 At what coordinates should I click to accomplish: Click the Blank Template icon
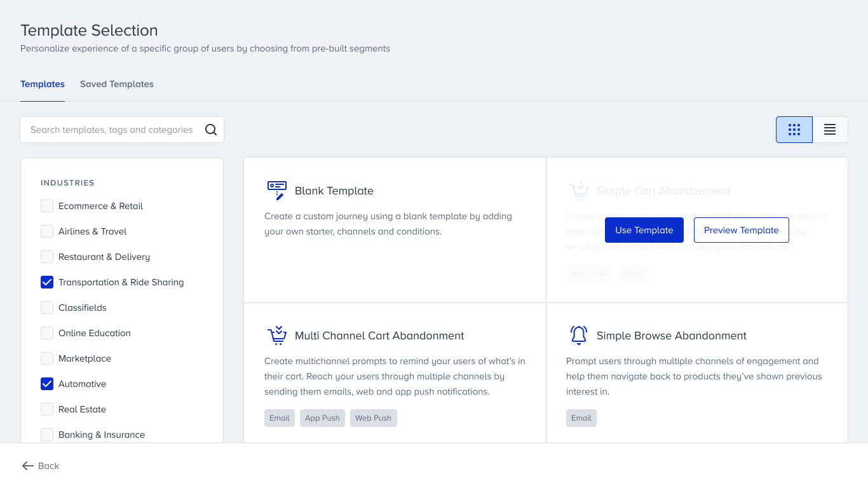(x=276, y=191)
